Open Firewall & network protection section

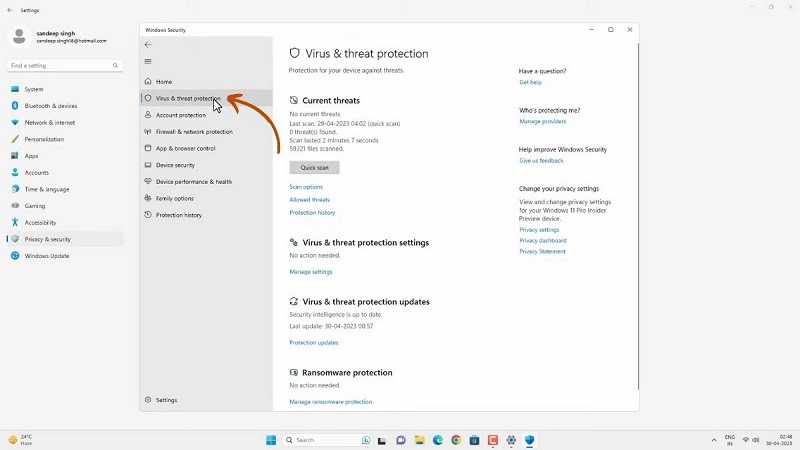click(x=207, y=132)
